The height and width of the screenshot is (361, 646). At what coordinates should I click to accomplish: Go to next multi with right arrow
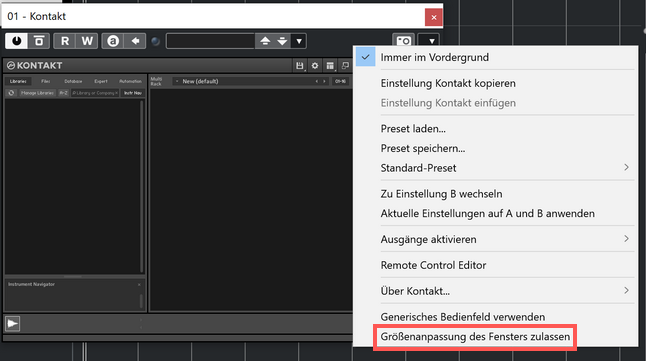point(324,81)
